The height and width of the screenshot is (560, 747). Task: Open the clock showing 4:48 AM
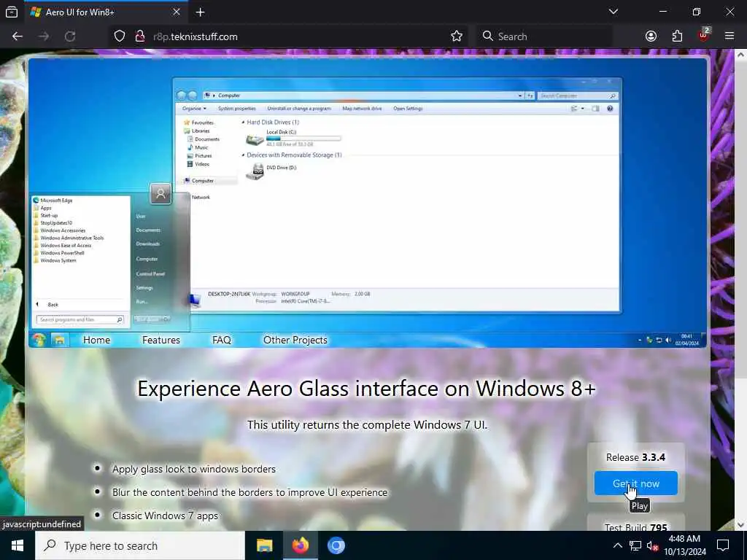(x=684, y=545)
